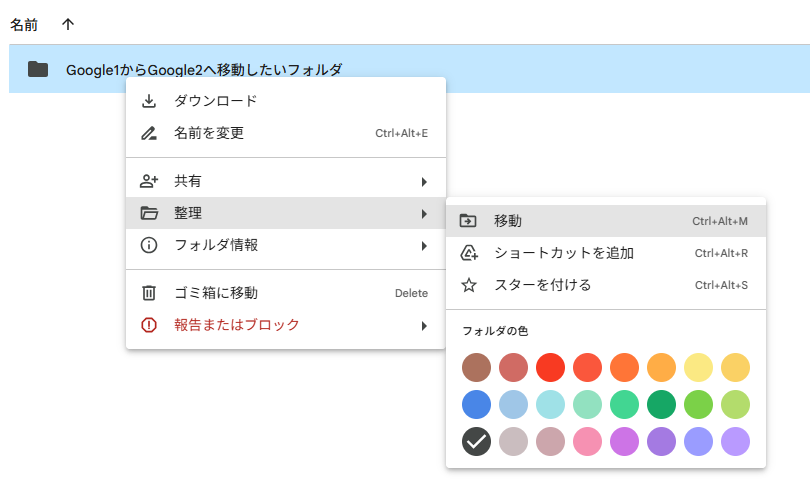Click the star outline icon
810x501 pixels.
(469, 285)
